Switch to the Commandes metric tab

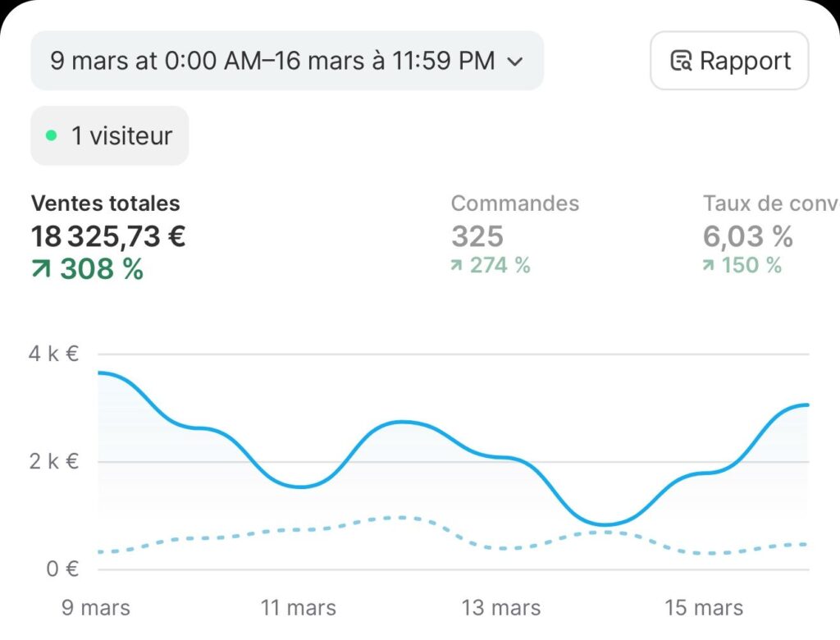click(515, 203)
